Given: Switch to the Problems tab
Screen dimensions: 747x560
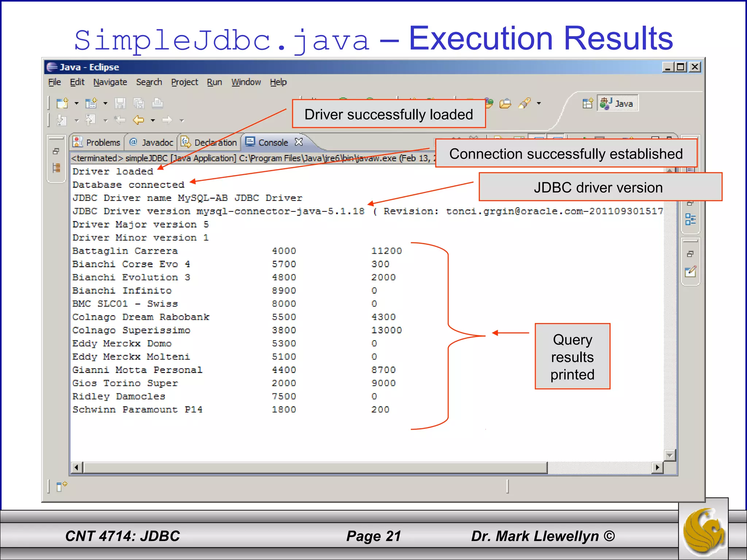Looking at the screenshot, I should point(97,142).
